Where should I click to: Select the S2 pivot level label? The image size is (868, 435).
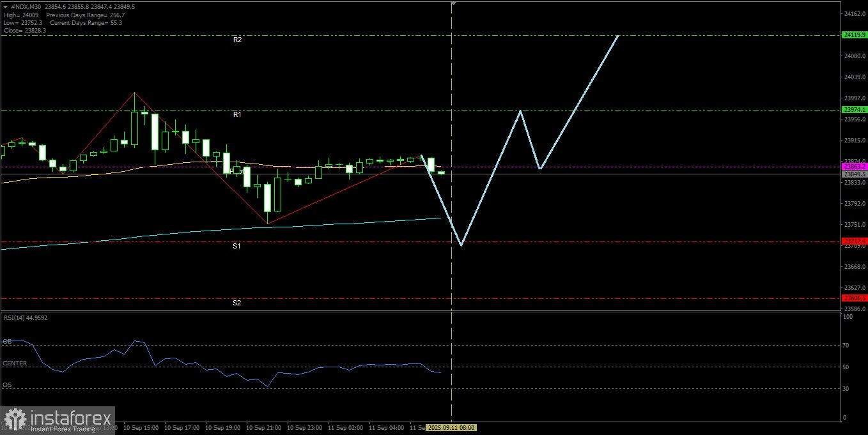tap(236, 303)
